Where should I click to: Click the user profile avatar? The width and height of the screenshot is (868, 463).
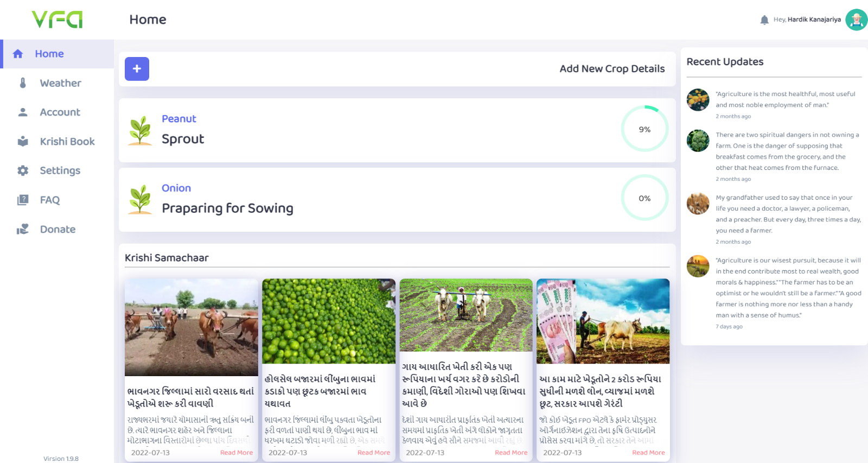[856, 20]
